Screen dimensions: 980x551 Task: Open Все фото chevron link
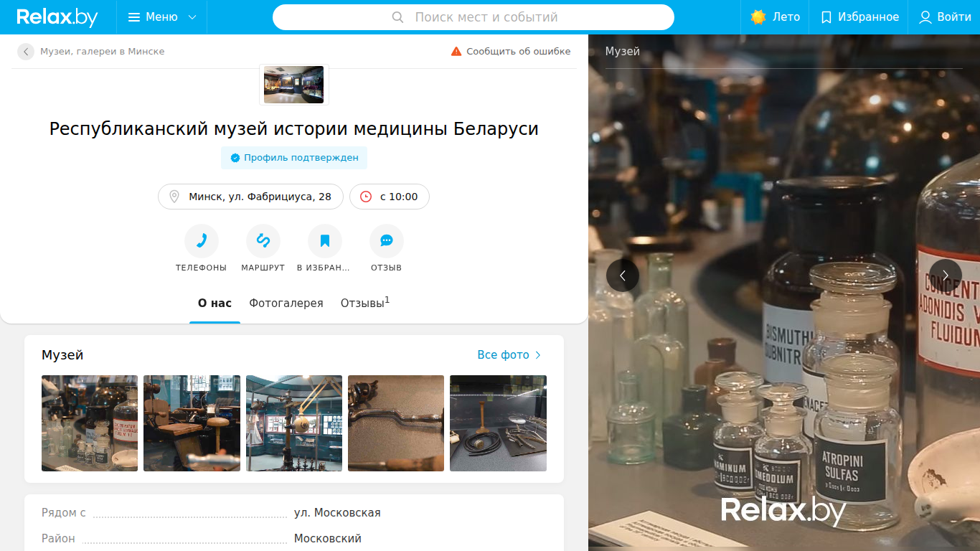coord(509,355)
